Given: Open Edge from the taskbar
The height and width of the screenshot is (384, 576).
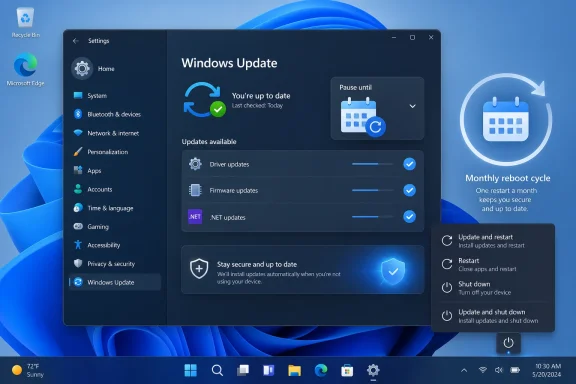Looking at the screenshot, I should click(x=321, y=370).
